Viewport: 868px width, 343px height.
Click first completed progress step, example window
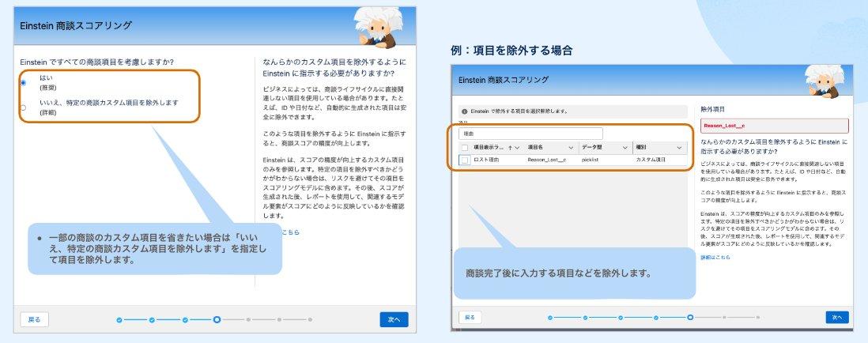[550, 318]
